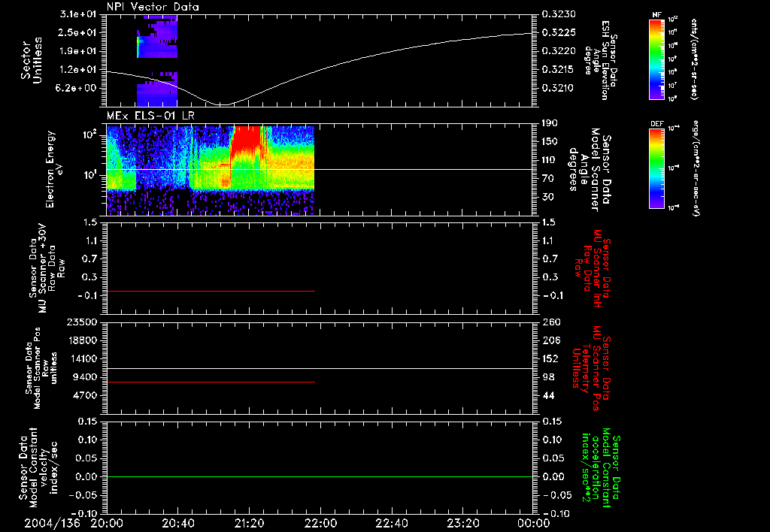The height and width of the screenshot is (532, 770).
Task: Click the 9400 scanner position axis value
Action: click(x=84, y=377)
